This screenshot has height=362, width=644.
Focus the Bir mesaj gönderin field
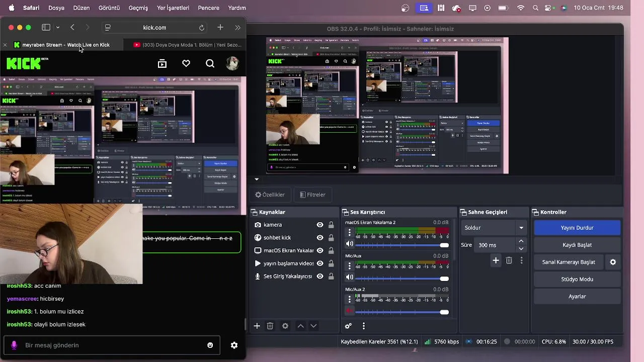112,345
